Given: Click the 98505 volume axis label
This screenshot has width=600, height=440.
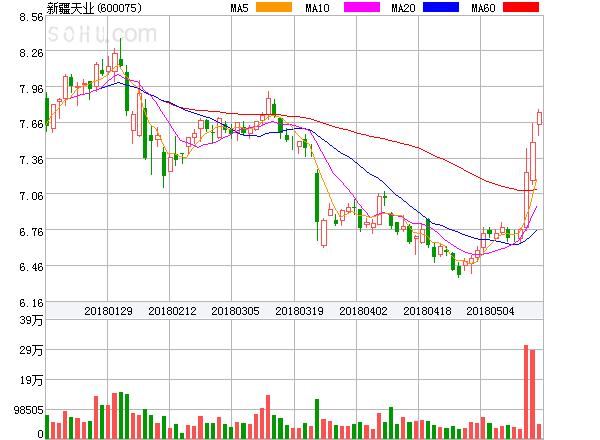Looking at the screenshot, I should (x=29, y=410).
